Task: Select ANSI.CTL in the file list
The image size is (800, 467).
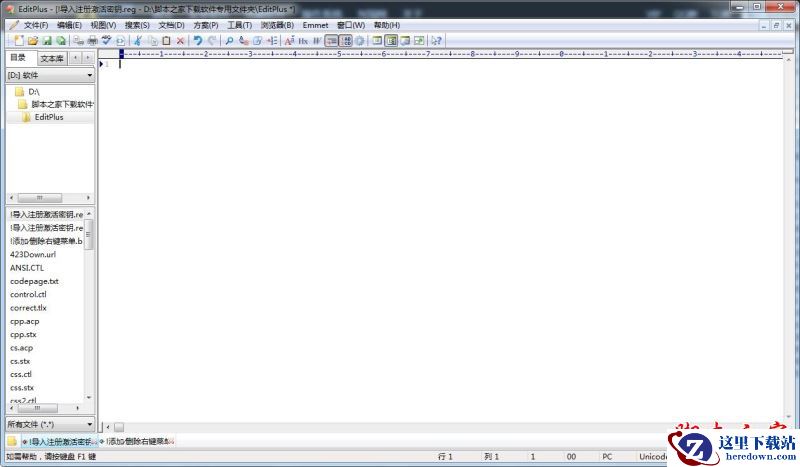Action: point(27,267)
